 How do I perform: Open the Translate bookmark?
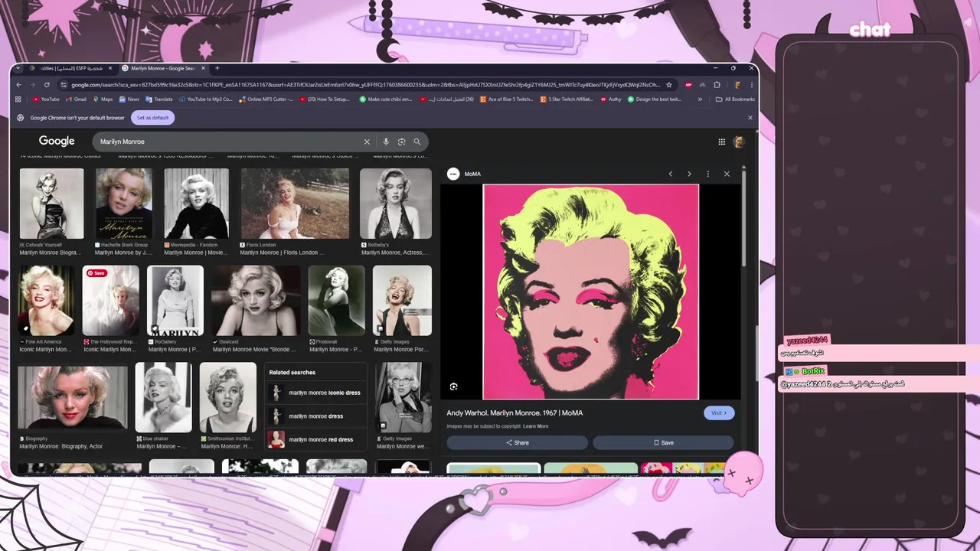click(x=159, y=99)
